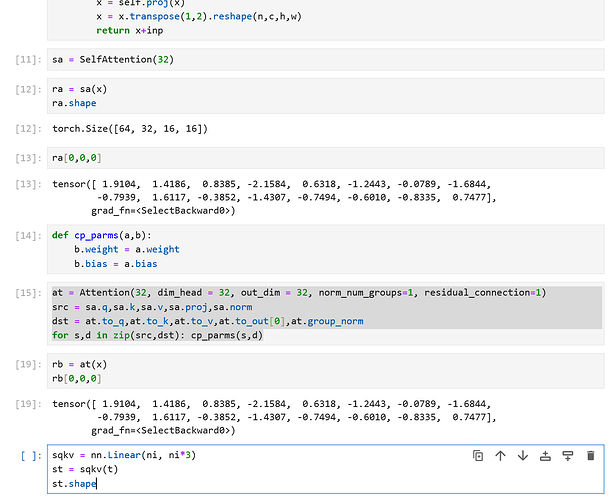
Task: Move the active cell up
Action: click(500, 456)
